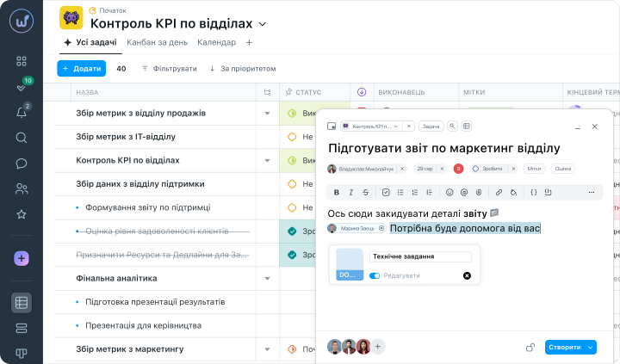This screenshot has width=620, height=364.
Task: Insert emoji in task description
Action: [449, 192]
